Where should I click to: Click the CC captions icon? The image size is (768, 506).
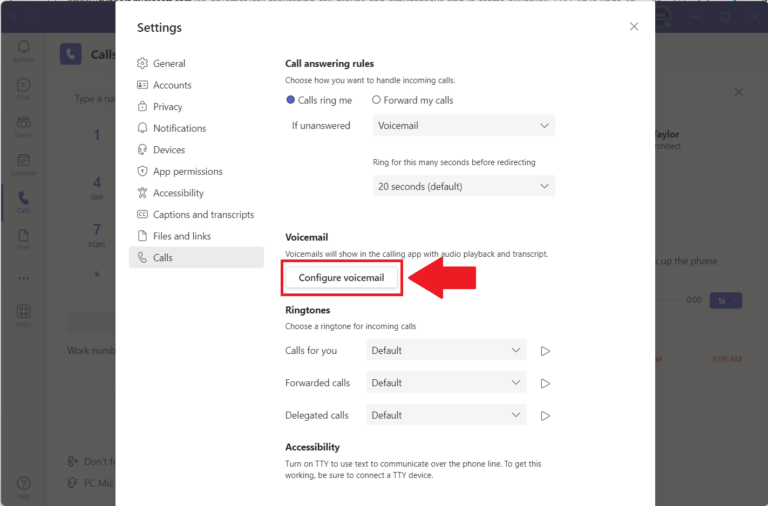pyautogui.click(x=142, y=214)
